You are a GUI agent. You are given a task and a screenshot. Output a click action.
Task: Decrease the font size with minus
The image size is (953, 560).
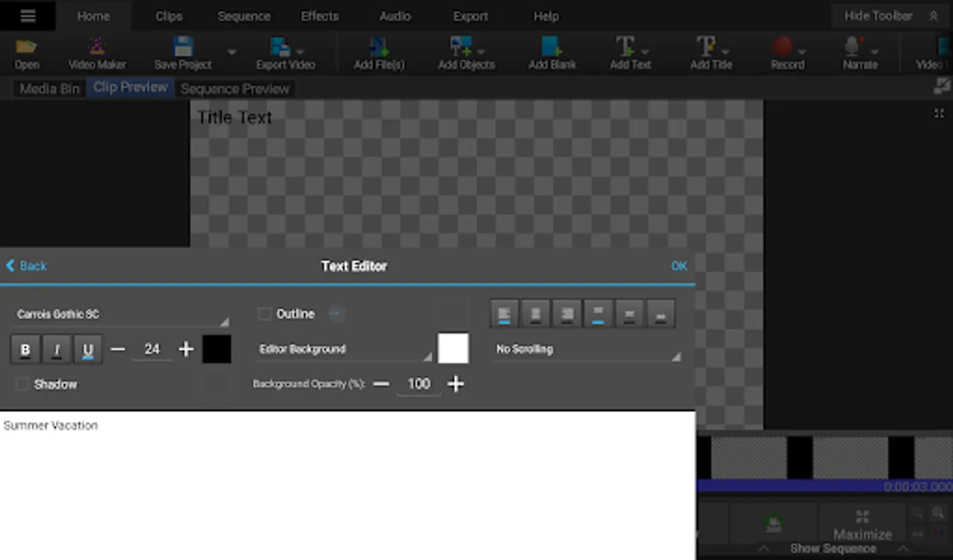click(118, 349)
